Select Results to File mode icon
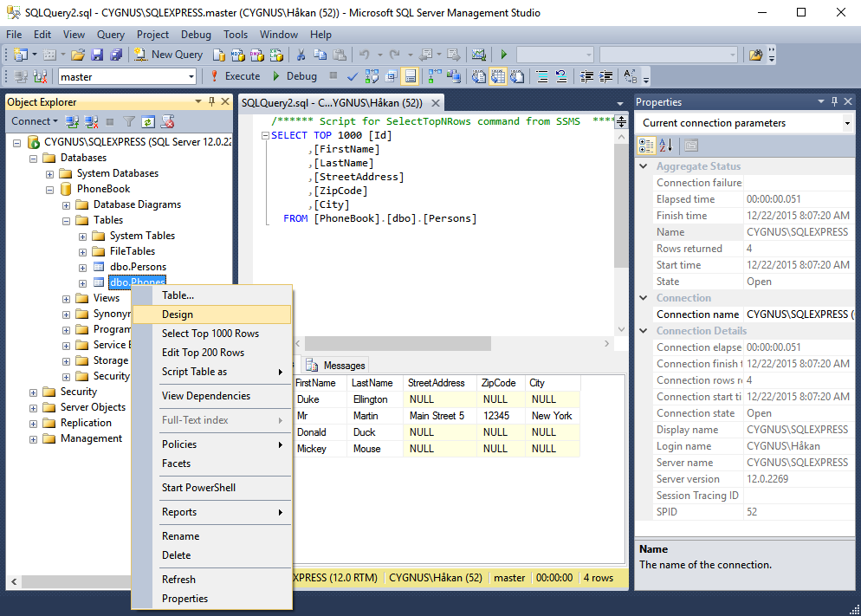This screenshot has height=616, width=861. click(517, 76)
